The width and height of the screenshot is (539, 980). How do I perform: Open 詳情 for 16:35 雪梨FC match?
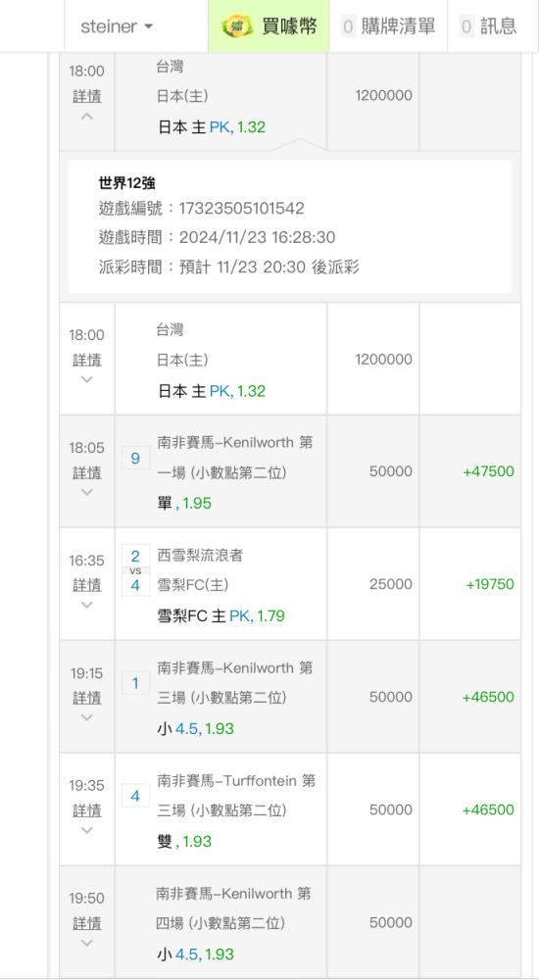(87, 585)
